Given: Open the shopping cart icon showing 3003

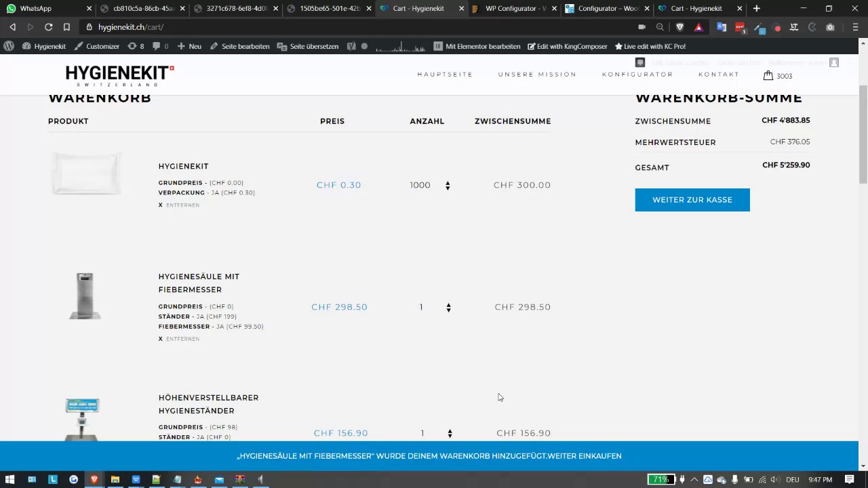Looking at the screenshot, I should (x=777, y=75).
